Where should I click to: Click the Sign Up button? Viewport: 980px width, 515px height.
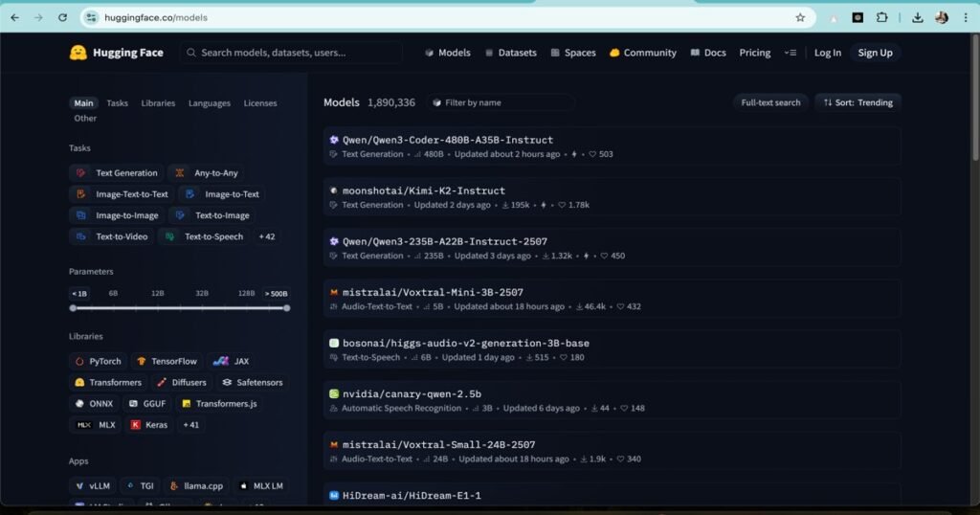click(875, 53)
